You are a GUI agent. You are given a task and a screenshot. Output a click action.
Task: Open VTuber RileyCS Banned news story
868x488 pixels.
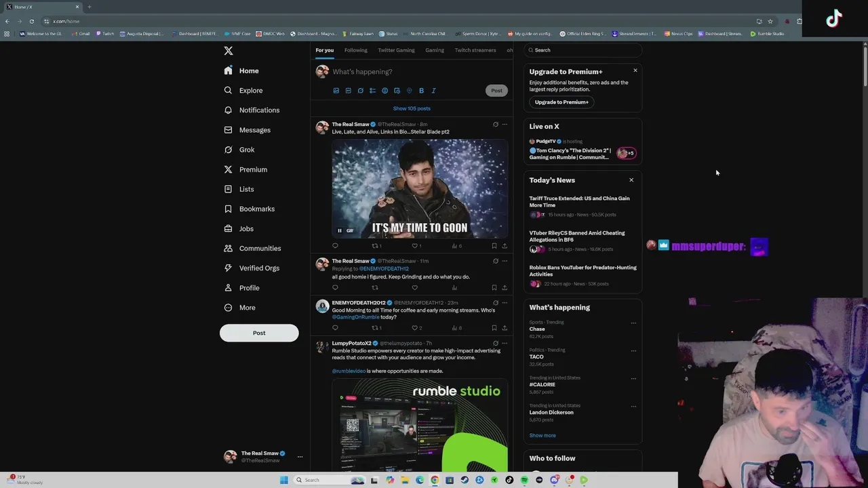pyautogui.click(x=583, y=241)
